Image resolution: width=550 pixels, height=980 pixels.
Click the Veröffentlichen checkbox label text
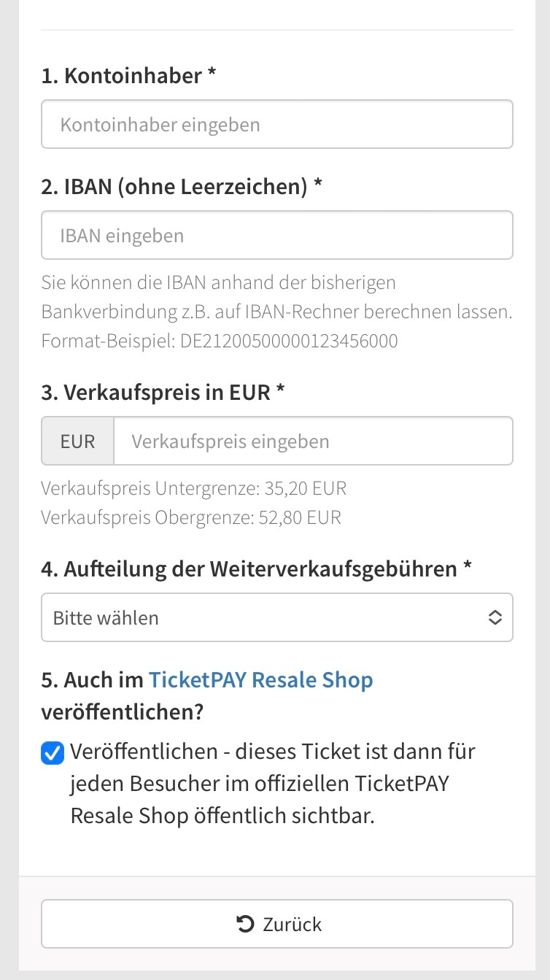tap(272, 783)
